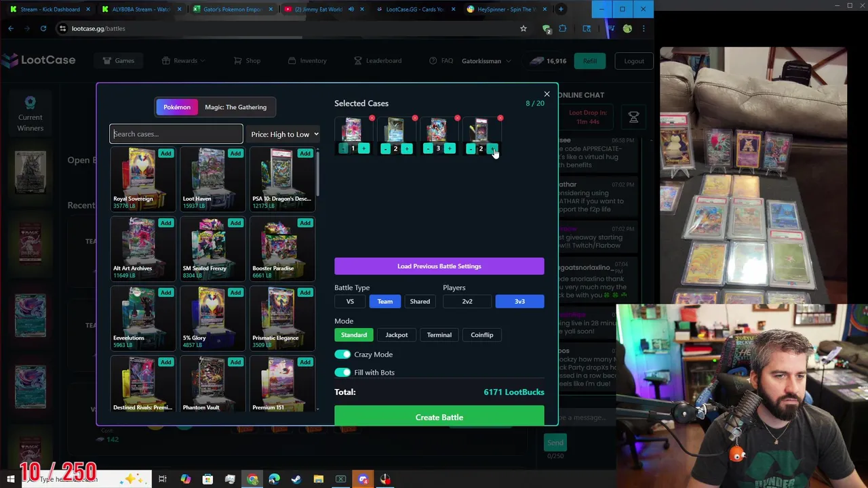Screen dimensions: 868x488
Task: Add the Eeveelutions case
Action: (x=165, y=293)
